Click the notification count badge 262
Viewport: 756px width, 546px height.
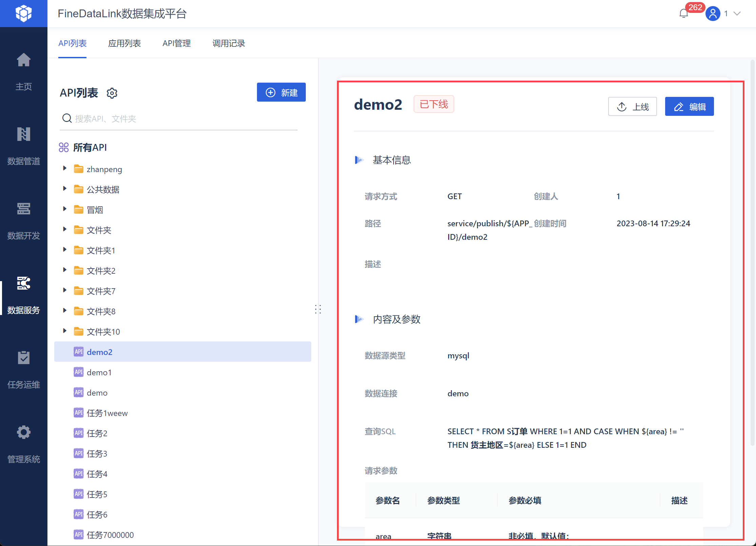click(x=695, y=7)
